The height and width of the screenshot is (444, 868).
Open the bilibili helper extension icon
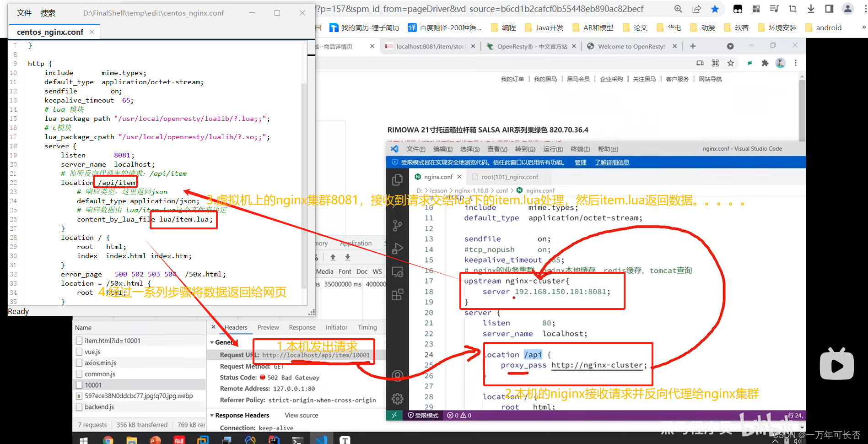click(x=738, y=9)
